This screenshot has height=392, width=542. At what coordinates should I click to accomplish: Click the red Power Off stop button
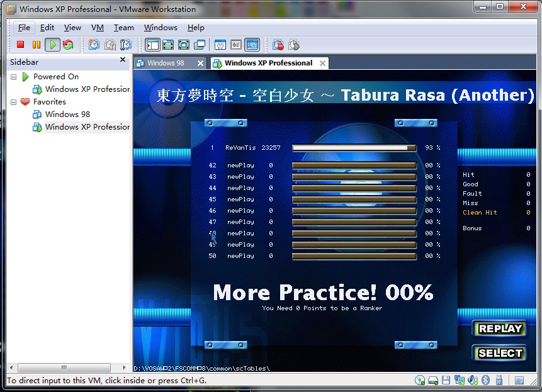coord(20,45)
